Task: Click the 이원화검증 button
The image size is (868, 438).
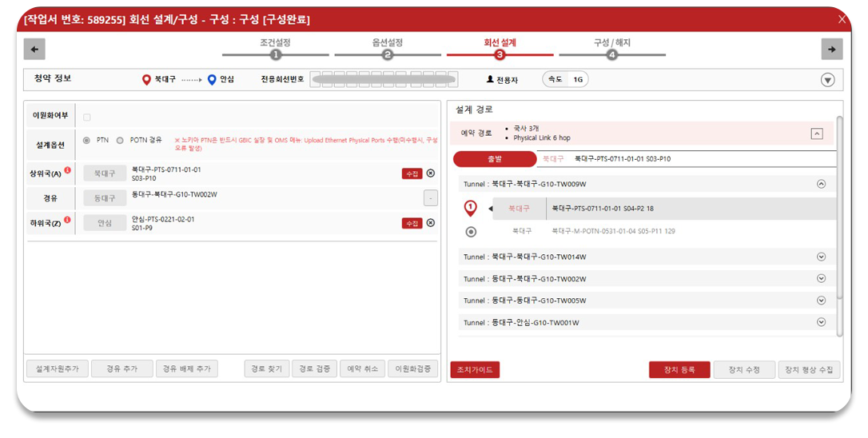Action: pyautogui.click(x=413, y=368)
